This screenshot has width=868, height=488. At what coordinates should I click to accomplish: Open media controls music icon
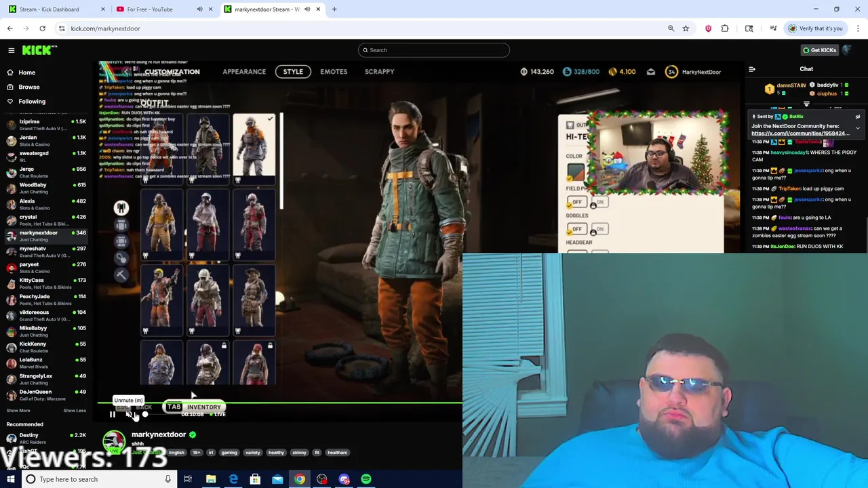point(773,28)
